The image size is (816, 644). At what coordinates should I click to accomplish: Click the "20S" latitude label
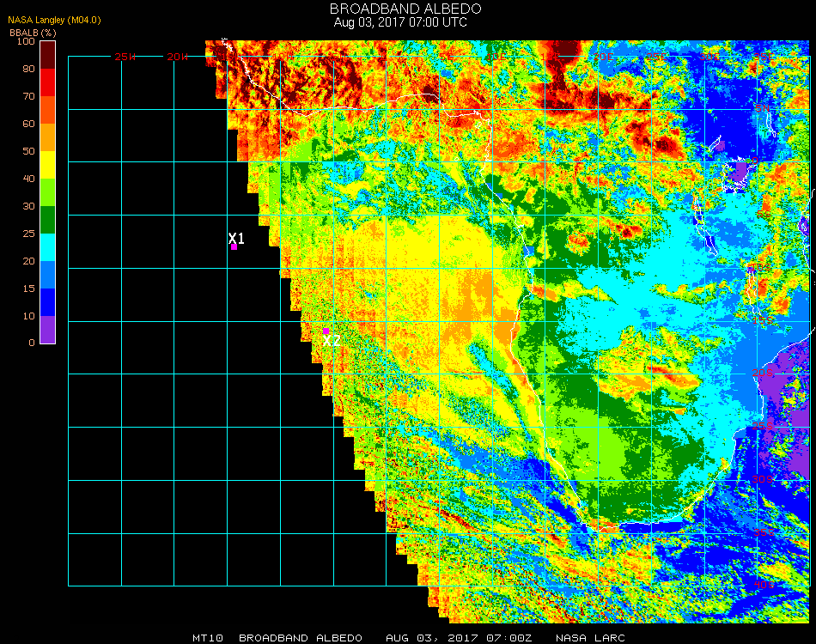click(763, 374)
